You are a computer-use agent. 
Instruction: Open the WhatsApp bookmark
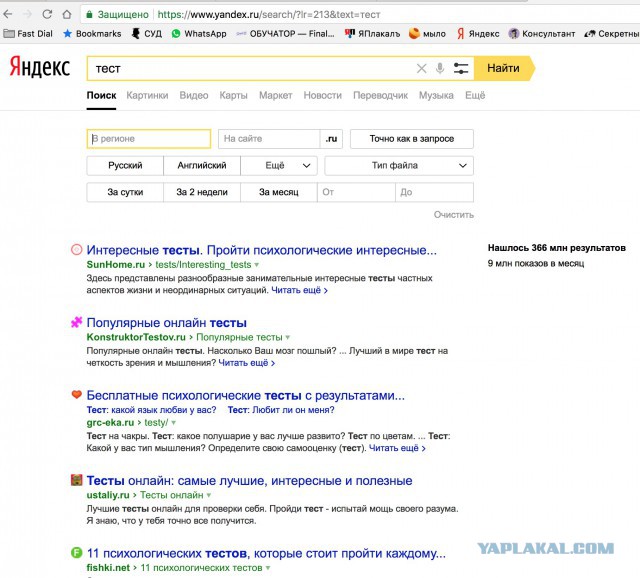point(199,33)
